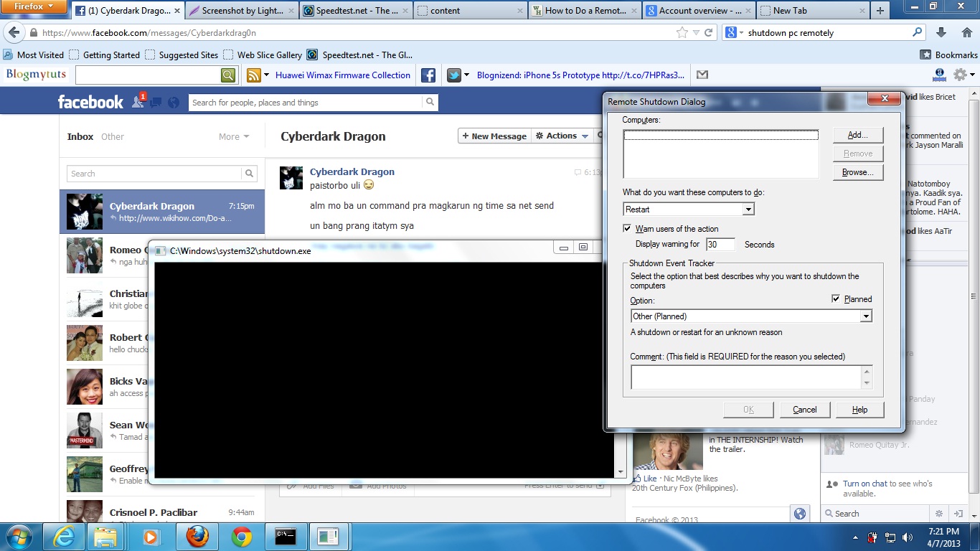This screenshot has width=980, height=551.
Task: Open More dropdown beside Inbox
Action: pyautogui.click(x=234, y=136)
